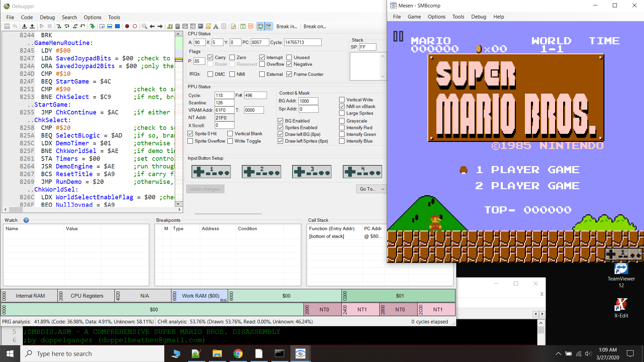Viewport: 644px width, 362px height.
Task: Open controller 4 input button setup
Action: click(x=362, y=171)
